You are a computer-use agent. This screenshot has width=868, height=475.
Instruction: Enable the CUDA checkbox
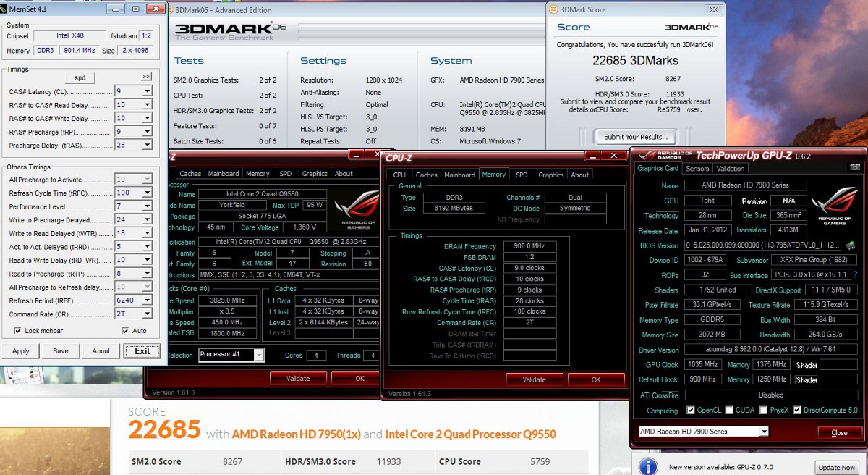click(x=728, y=411)
